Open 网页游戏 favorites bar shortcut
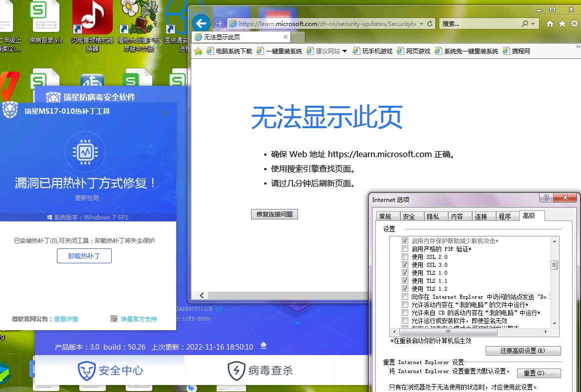The image size is (581, 392). pos(413,51)
